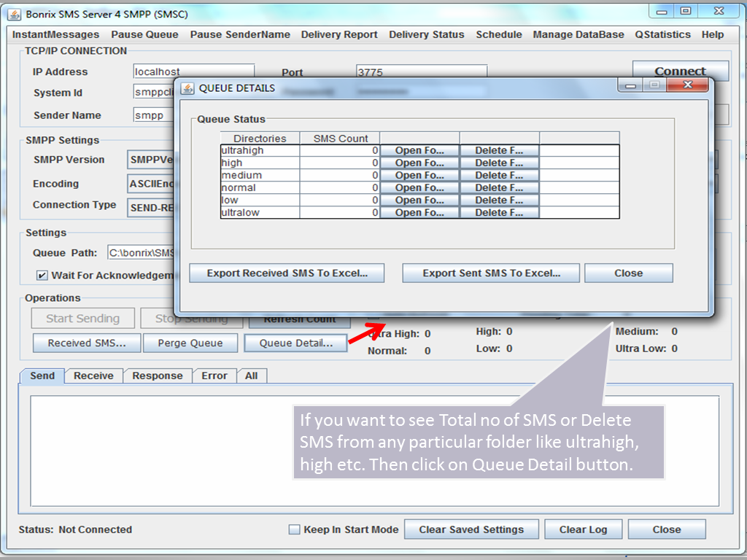This screenshot has height=560, width=747.
Task: Open Manage DataBase menu
Action: coord(578,34)
